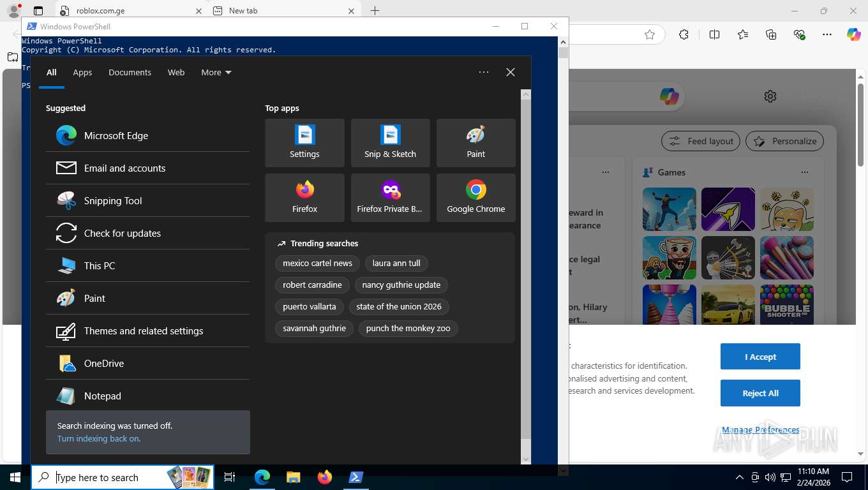Viewport: 868px width, 490px height.
Task: Switch to the roblox.com.ge browser tab
Action: coord(130,11)
